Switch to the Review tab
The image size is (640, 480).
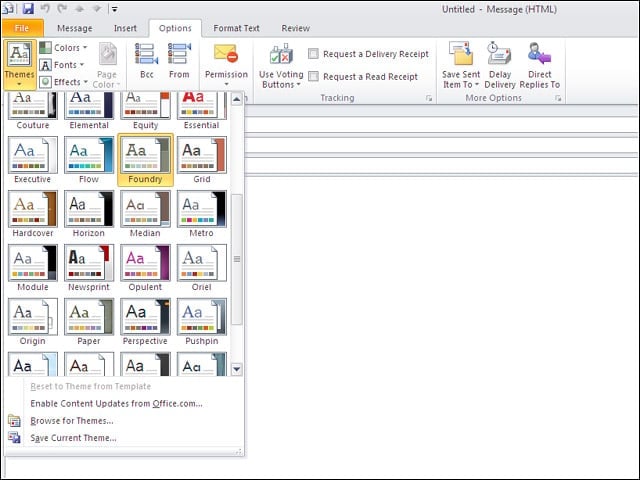[296, 28]
